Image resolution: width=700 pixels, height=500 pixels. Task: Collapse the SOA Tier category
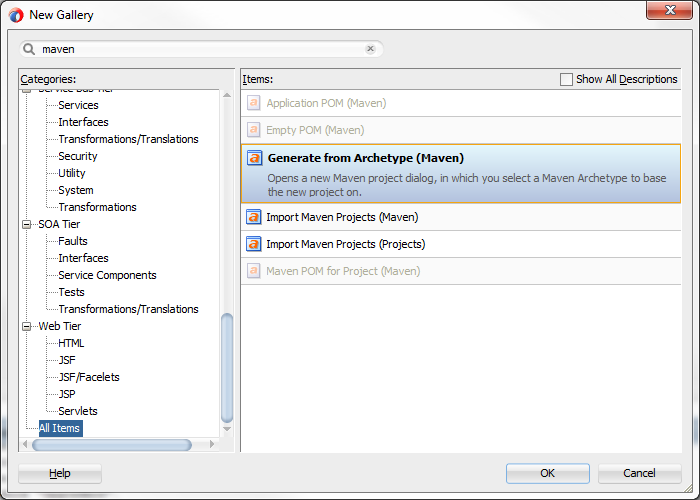(28, 224)
